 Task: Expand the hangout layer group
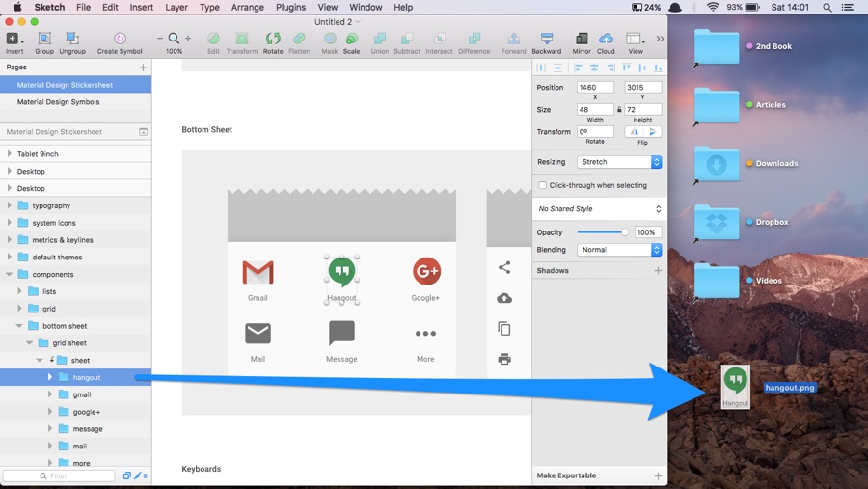(x=50, y=377)
